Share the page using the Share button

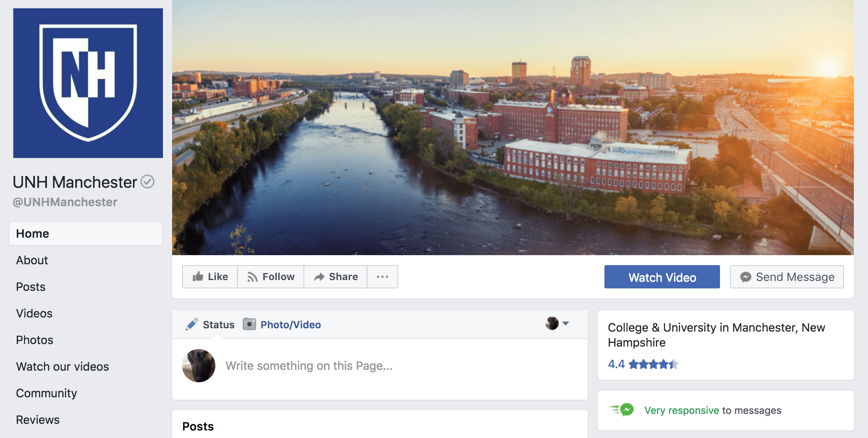335,277
